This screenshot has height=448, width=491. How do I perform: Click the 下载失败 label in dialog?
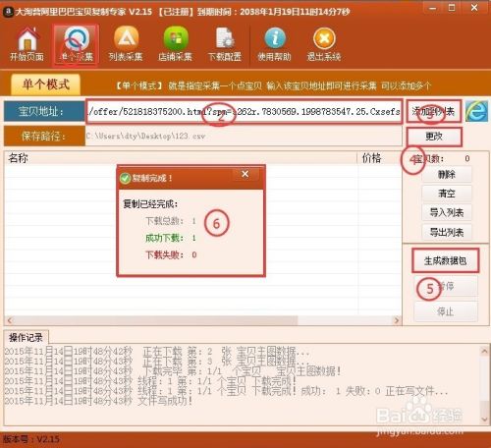click(x=164, y=254)
